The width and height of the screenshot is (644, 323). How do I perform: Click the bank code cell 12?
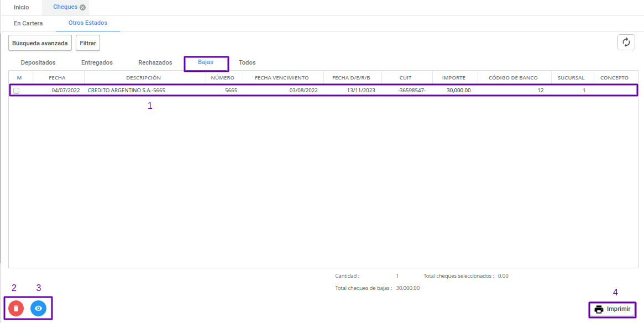click(x=541, y=91)
